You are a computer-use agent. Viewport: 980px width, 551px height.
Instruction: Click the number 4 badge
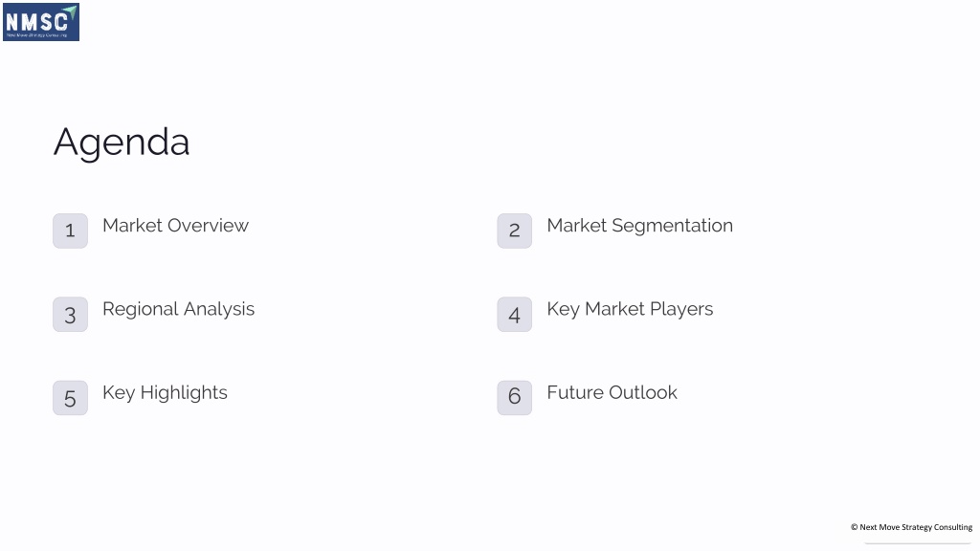click(514, 314)
